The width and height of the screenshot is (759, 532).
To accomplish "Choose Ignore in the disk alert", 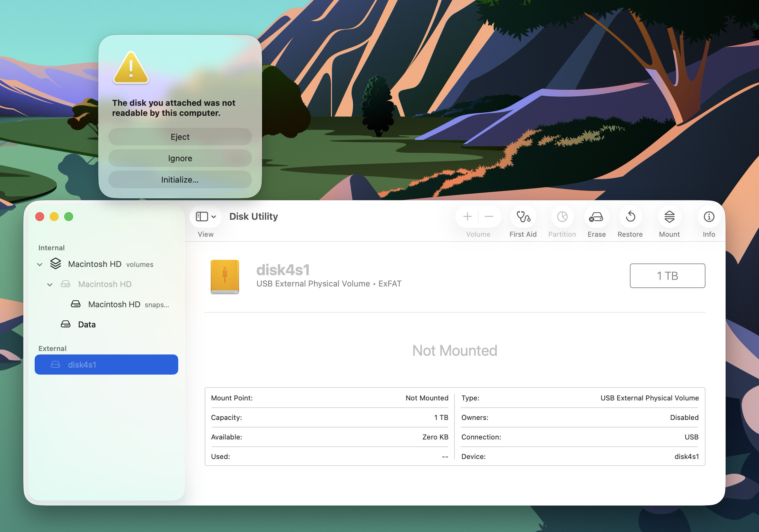I will 180,158.
